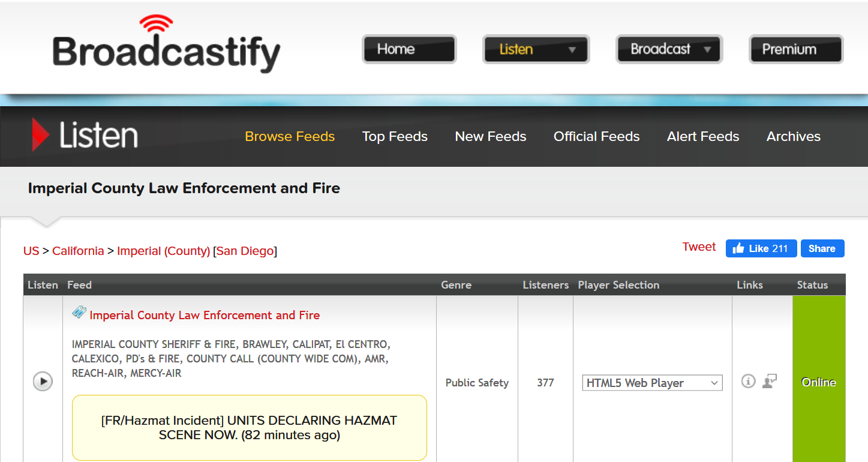Play the Imperial County feed

click(x=43, y=382)
